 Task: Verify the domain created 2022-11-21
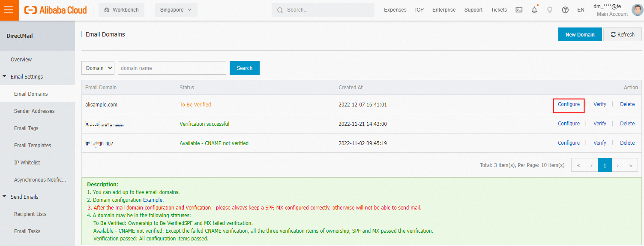(x=600, y=124)
